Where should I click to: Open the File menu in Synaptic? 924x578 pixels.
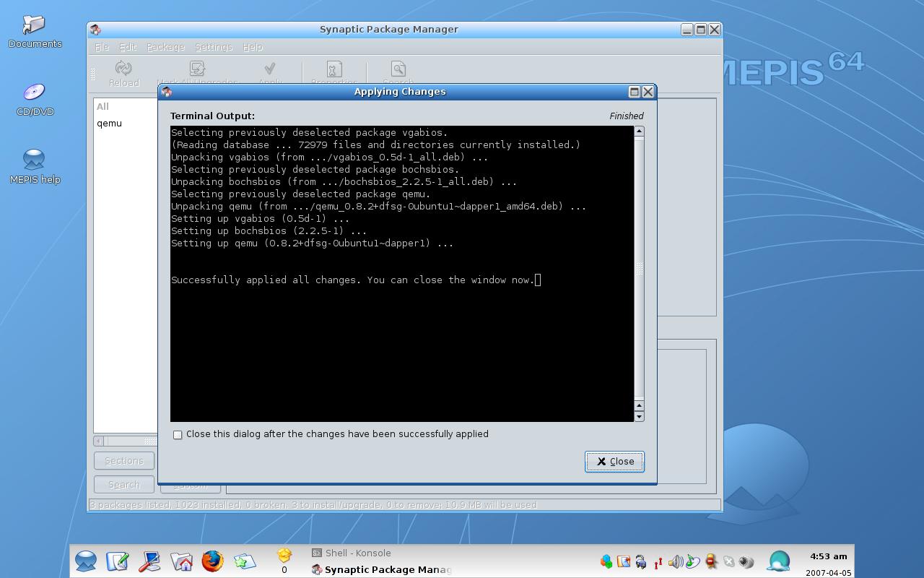coord(102,47)
